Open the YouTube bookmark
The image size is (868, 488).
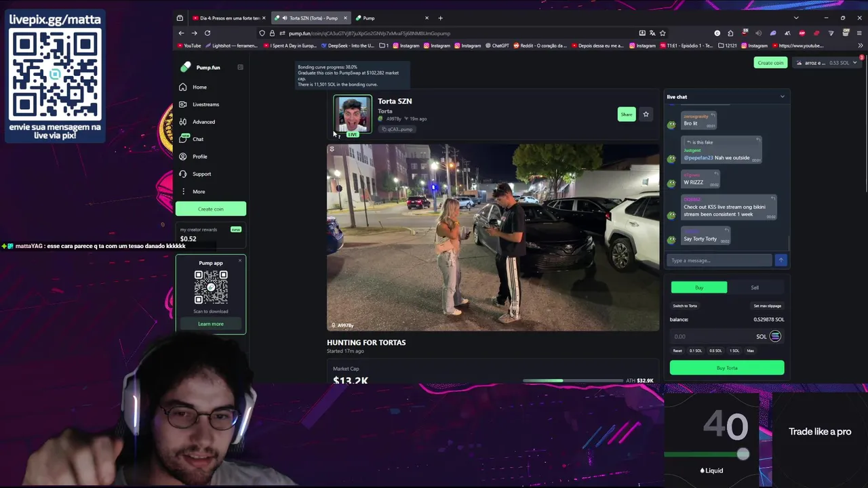pyautogui.click(x=189, y=45)
